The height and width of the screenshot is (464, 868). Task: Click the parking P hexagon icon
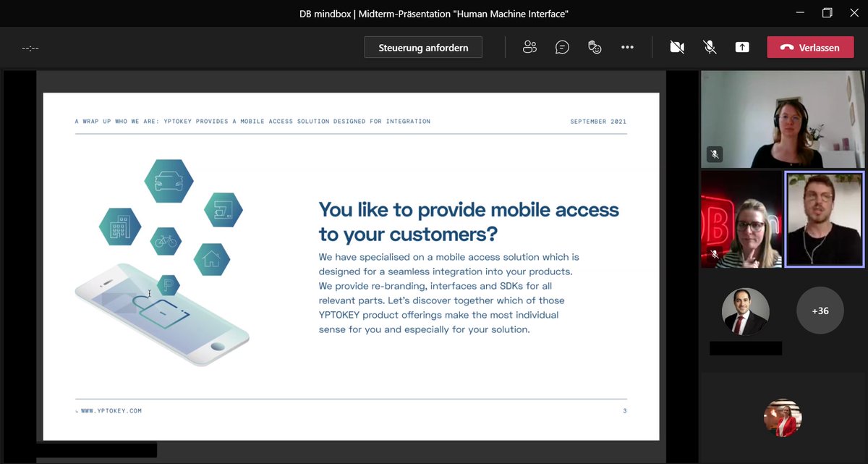pos(168,285)
